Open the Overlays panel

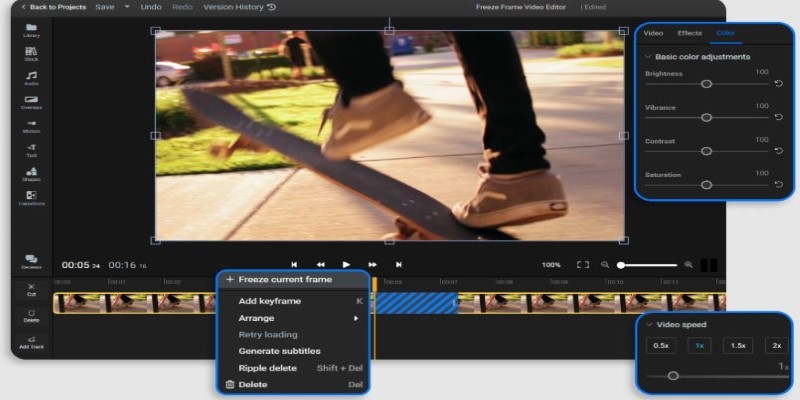click(x=31, y=101)
